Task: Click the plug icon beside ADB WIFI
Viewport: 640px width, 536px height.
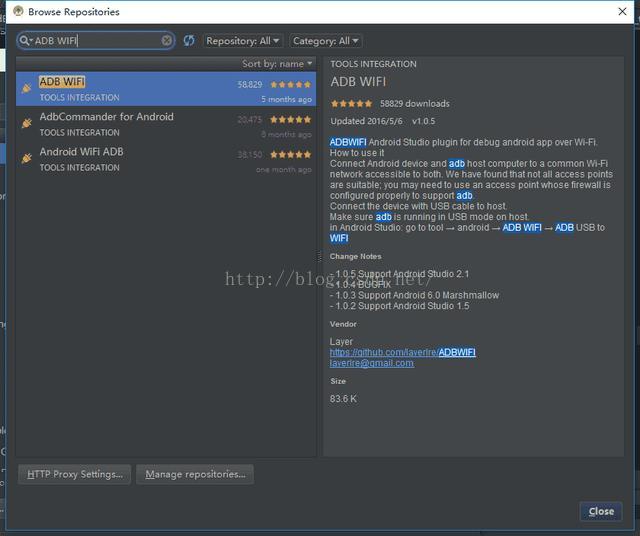Action: pos(27,88)
